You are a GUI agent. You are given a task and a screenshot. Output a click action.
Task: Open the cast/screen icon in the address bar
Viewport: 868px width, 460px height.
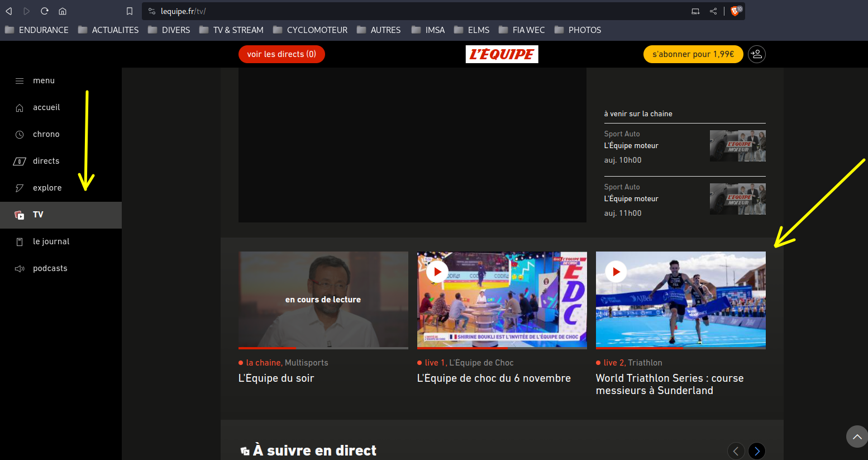point(695,11)
